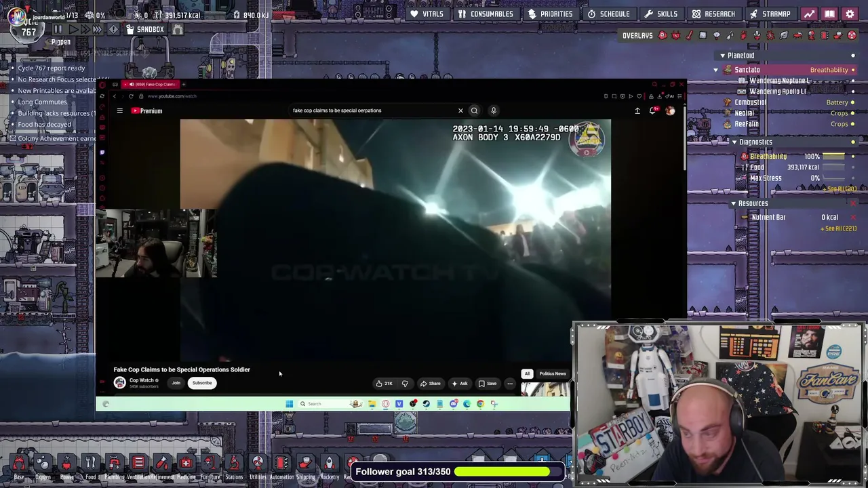868x488 pixels.
Task: Show the Farming overlay leaf icon
Action: click(784, 35)
